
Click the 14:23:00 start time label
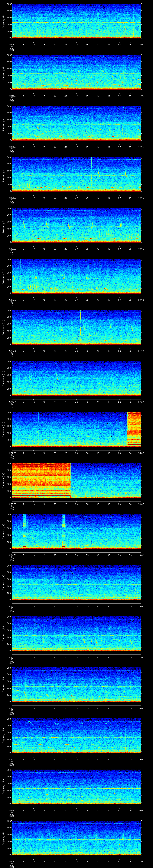pos(12,504)
